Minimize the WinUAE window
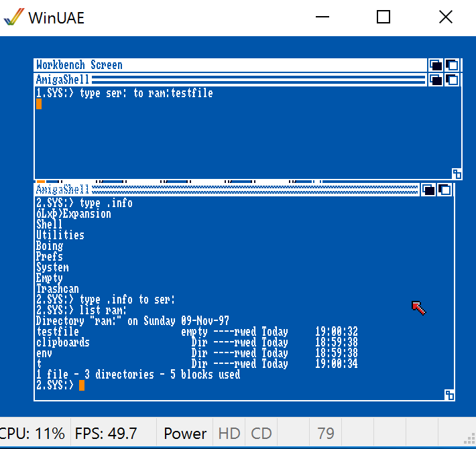The width and height of the screenshot is (476, 449). pos(322,17)
